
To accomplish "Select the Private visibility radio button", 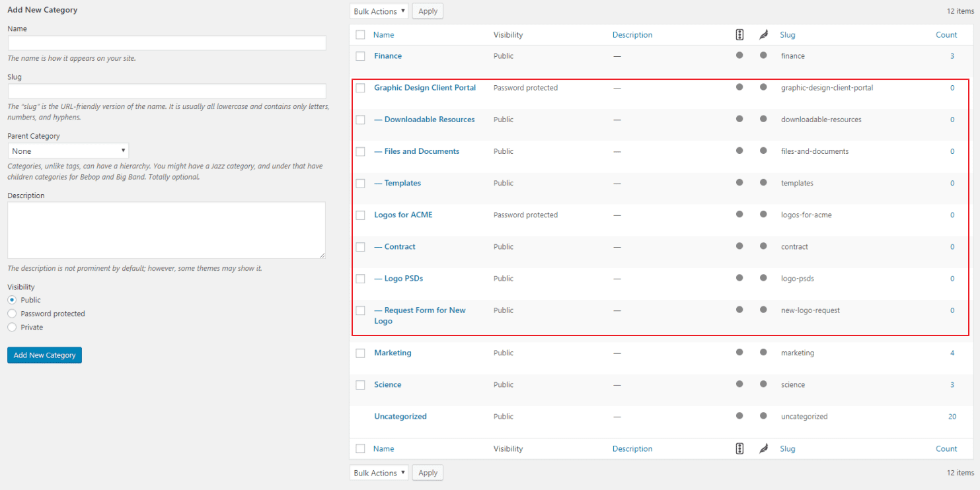I will click(x=11, y=327).
